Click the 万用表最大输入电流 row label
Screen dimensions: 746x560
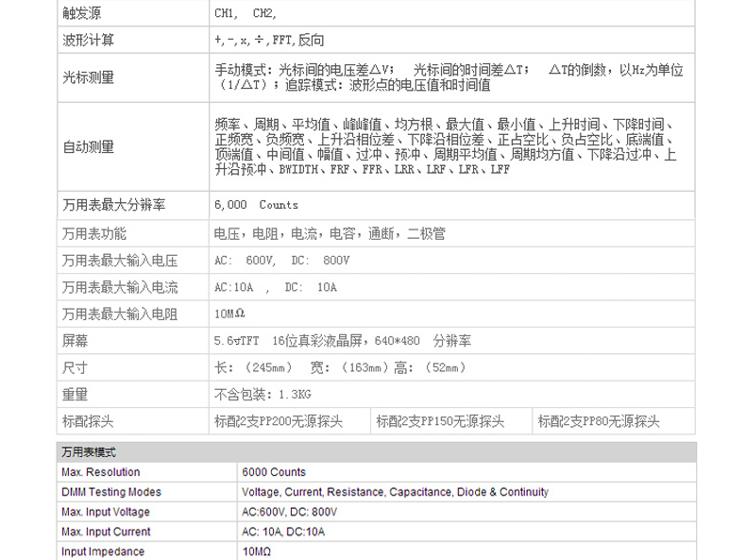[119, 287]
